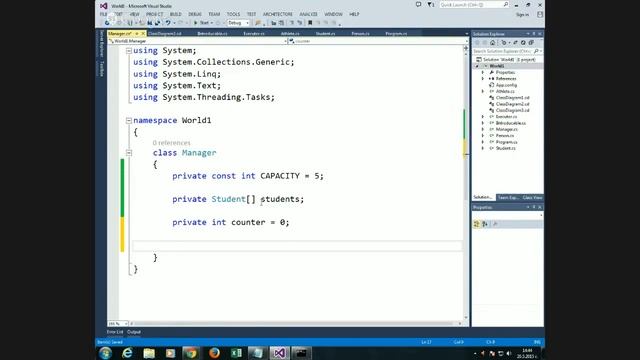Image resolution: width=640 pixels, height=360 pixels.
Task: Click Home icon in Solution Explorer
Action: (x=493, y=43)
